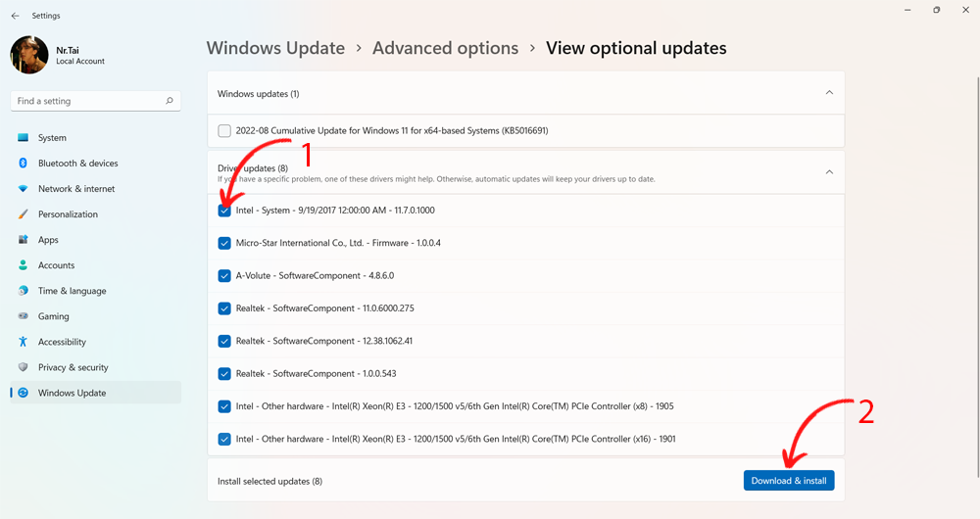
Task: Open Accounts settings
Action: (96, 264)
